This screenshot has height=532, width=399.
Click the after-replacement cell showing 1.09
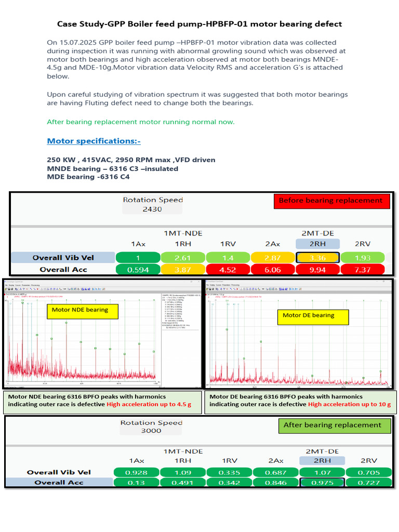click(182, 473)
